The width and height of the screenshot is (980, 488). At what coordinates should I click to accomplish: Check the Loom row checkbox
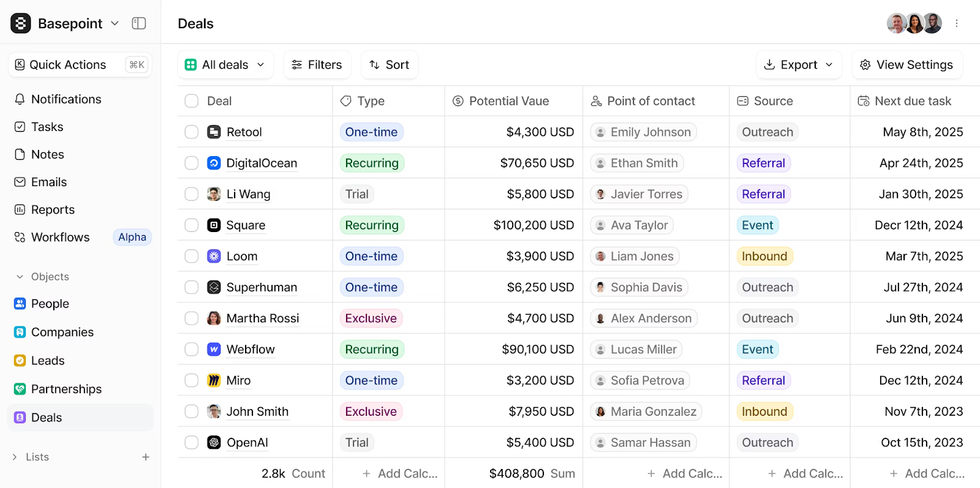point(192,256)
